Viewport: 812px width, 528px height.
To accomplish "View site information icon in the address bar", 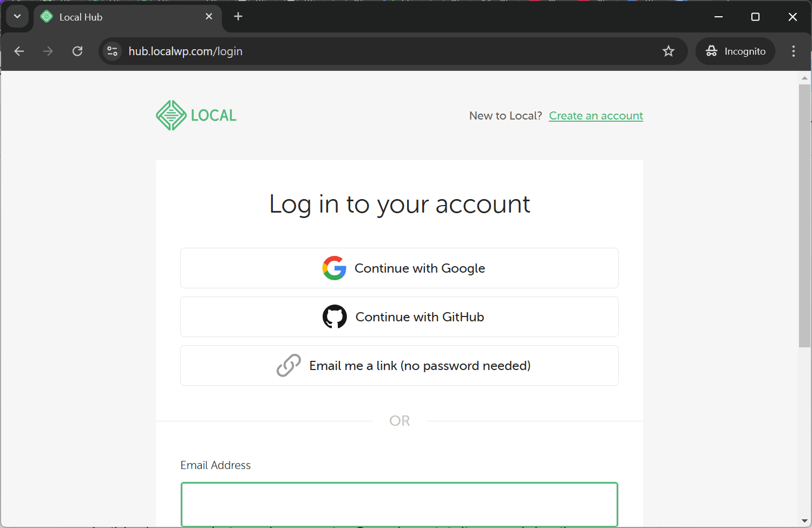I will (113, 51).
